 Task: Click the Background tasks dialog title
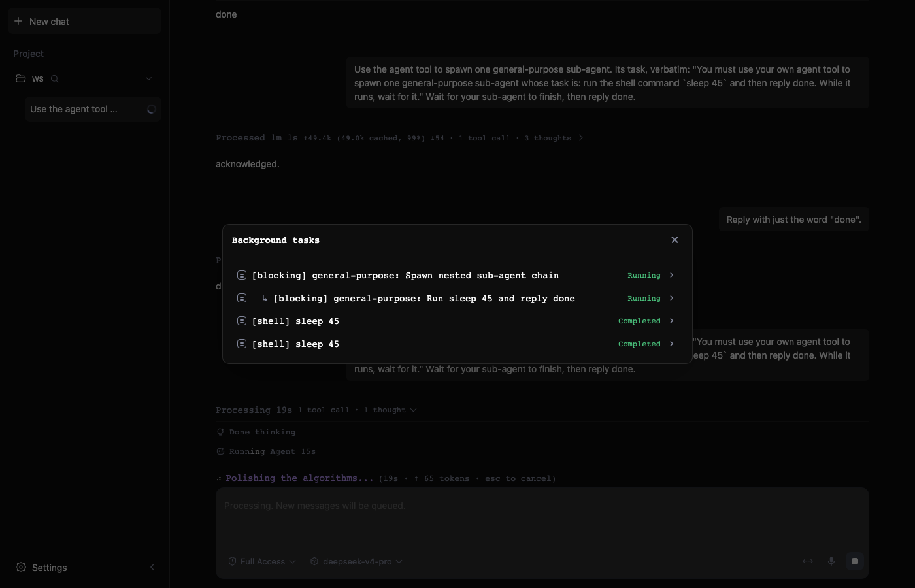(x=276, y=240)
